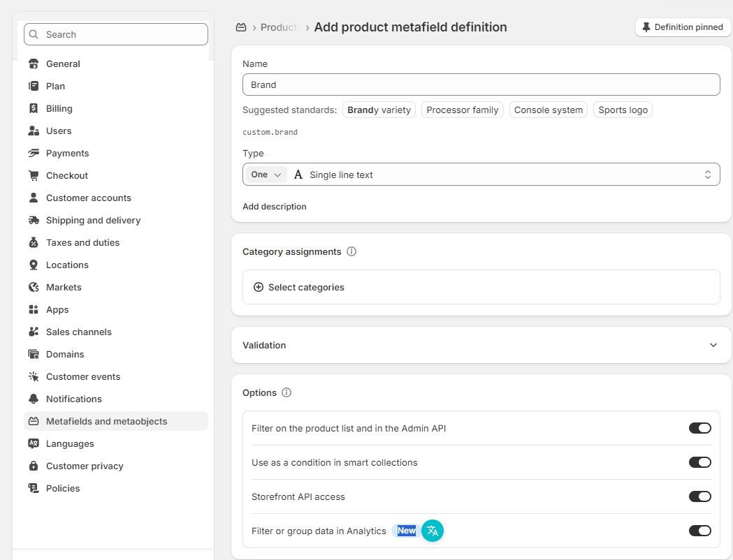Open the Single line text type selector

click(503, 175)
